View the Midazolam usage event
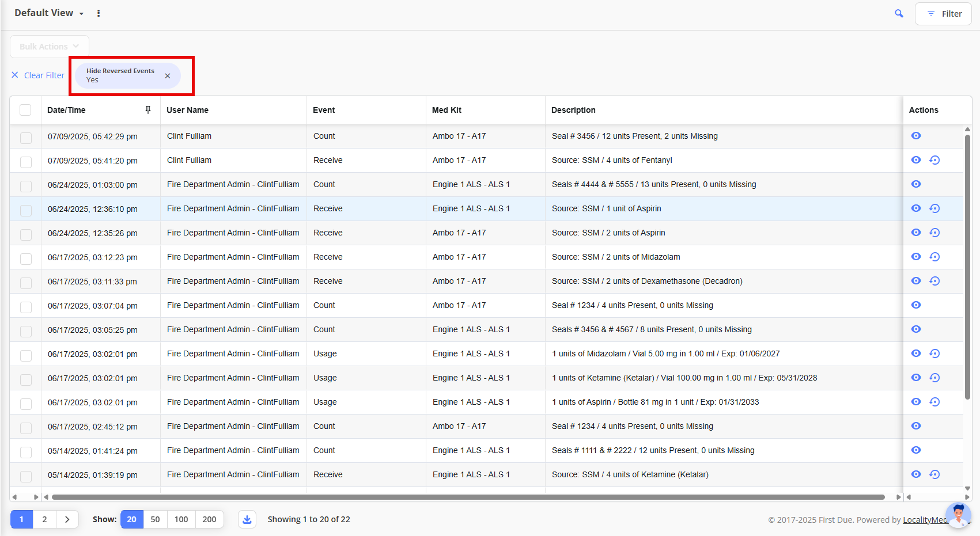The width and height of the screenshot is (980, 536). 916,353
